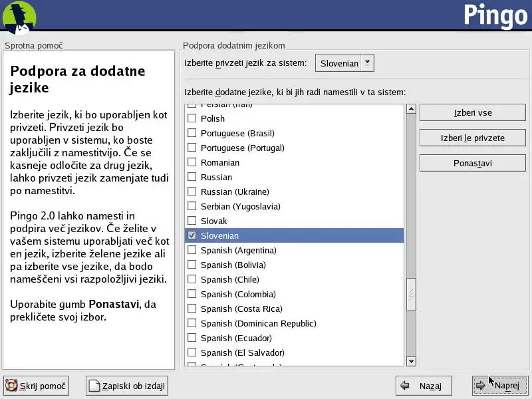Click the Pingo mascot logo

(x=19, y=18)
